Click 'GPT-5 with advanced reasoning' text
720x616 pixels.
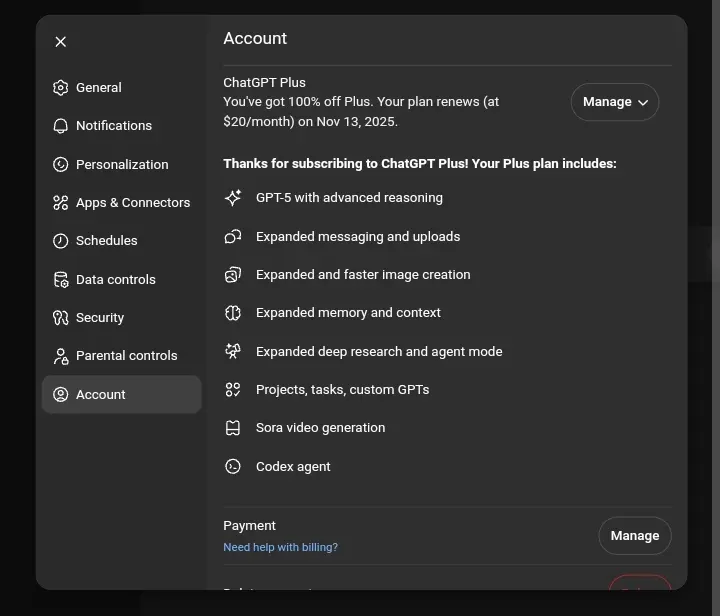point(349,198)
